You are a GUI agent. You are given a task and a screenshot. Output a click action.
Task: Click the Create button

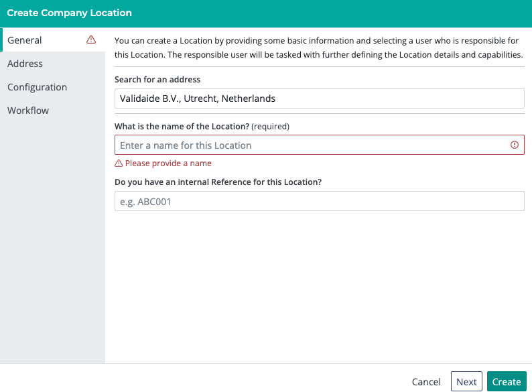507,381
